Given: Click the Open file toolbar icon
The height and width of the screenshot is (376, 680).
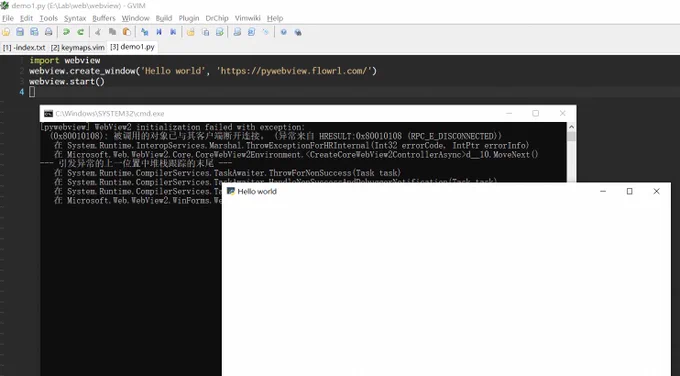Looking at the screenshot, I should (6, 32).
